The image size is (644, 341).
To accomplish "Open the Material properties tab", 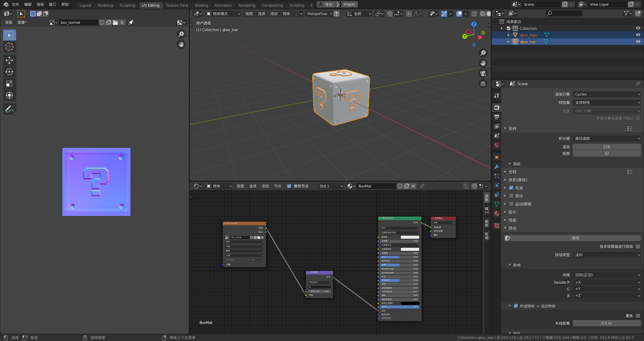I will tap(497, 214).
